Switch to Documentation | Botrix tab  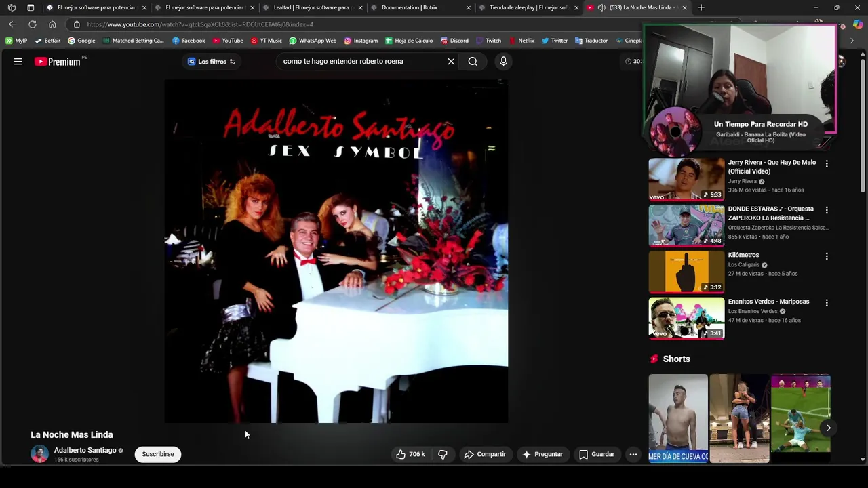pyautogui.click(x=420, y=7)
